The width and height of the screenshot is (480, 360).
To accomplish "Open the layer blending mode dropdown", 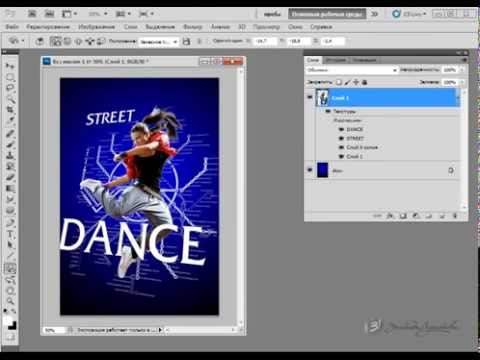I will click(x=352, y=70).
